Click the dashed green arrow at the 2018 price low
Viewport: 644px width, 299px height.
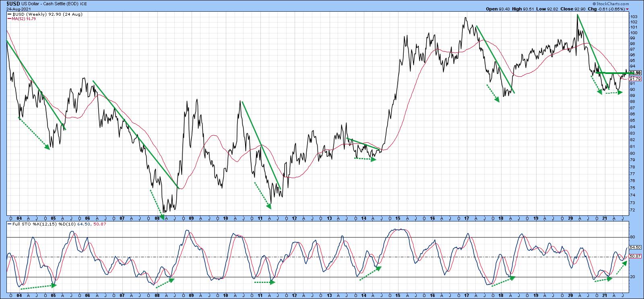493,93
